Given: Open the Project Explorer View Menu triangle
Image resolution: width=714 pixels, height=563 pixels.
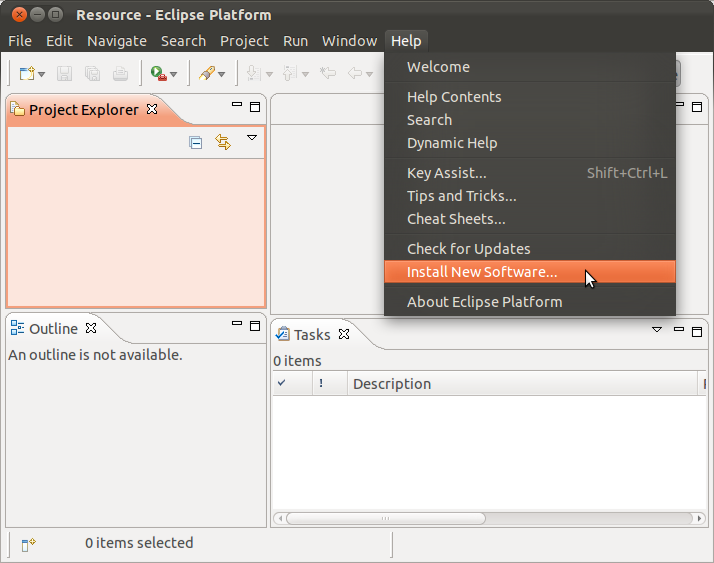Looking at the screenshot, I should 252,137.
